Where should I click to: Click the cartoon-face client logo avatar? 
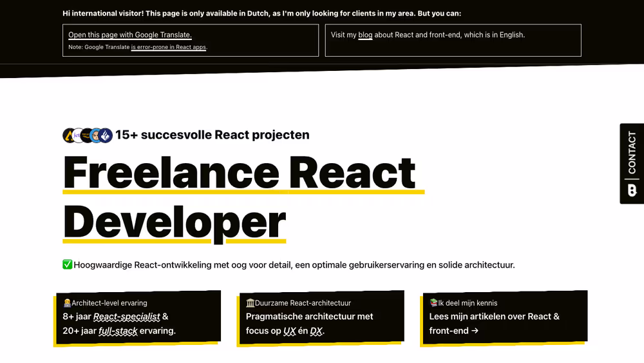point(96,135)
